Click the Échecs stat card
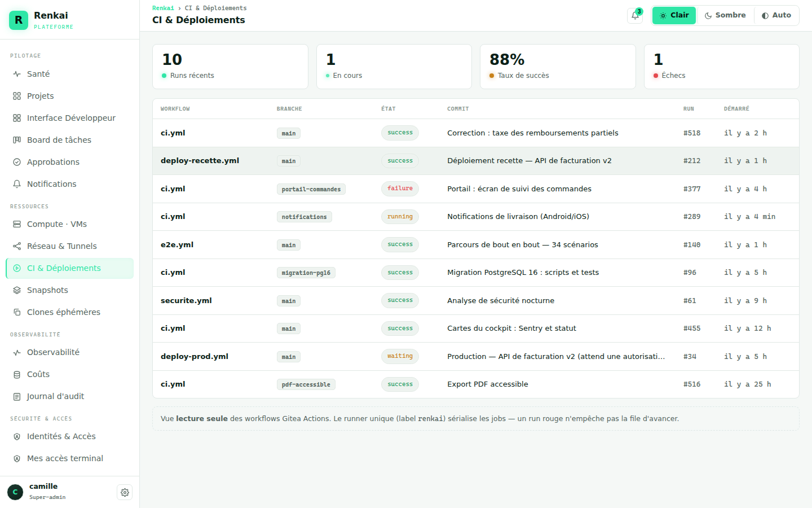The image size is (812, 508). point(722,67)
